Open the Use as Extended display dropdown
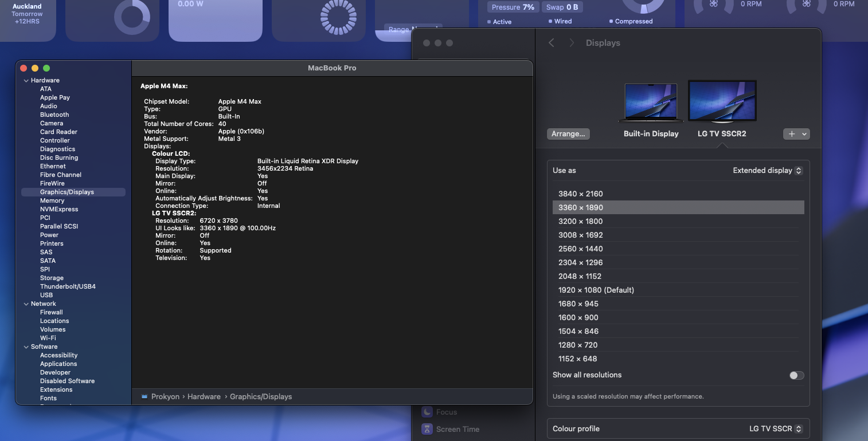The width and height of the screenshot is (868, 441). tap(768, 170)
